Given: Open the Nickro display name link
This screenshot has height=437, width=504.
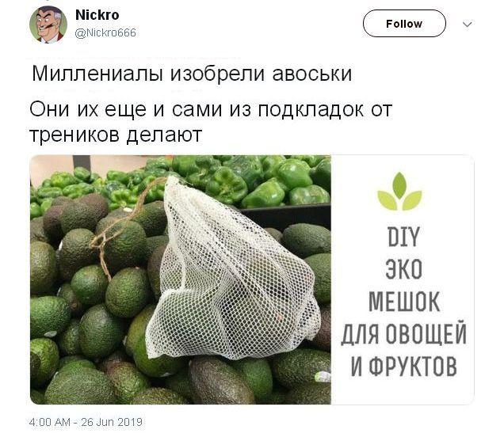Looking at the screenshot, I should point(97,15).
